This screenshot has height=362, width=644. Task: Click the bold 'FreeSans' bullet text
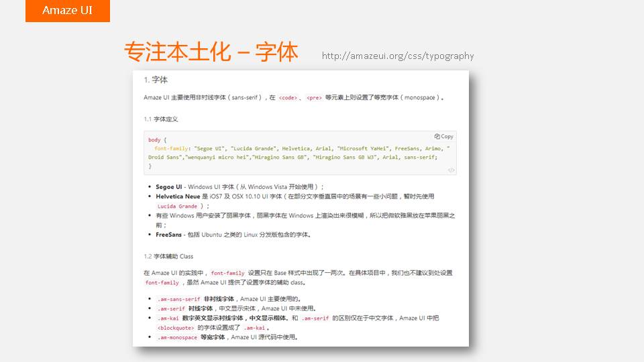(x=169, y=235)
